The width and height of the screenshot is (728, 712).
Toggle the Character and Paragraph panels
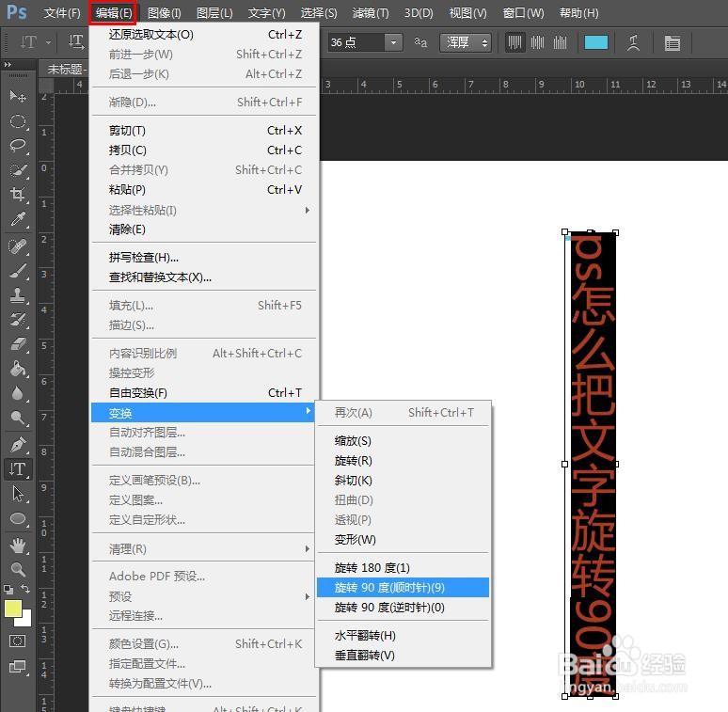pyautogui.click(x=672, y=42)
